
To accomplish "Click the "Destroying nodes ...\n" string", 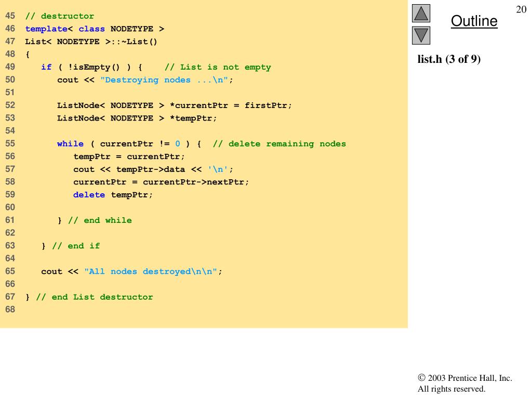I will (x=164, y=80).
